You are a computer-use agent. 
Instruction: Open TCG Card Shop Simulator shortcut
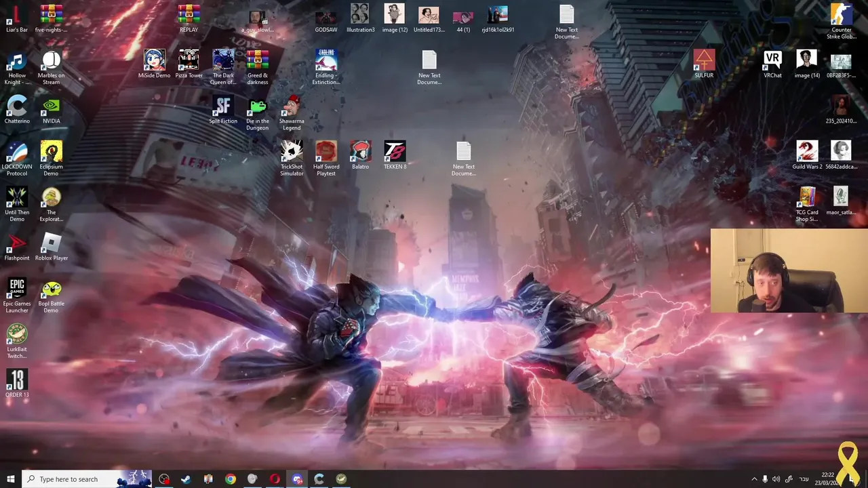807,203
